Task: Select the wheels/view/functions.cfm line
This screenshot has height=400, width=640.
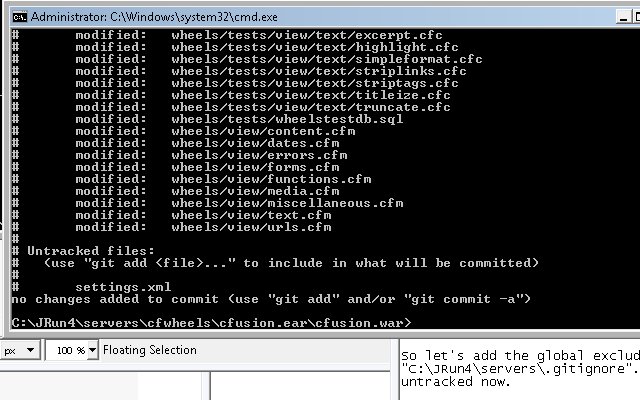Action: (x=223, y=179)
